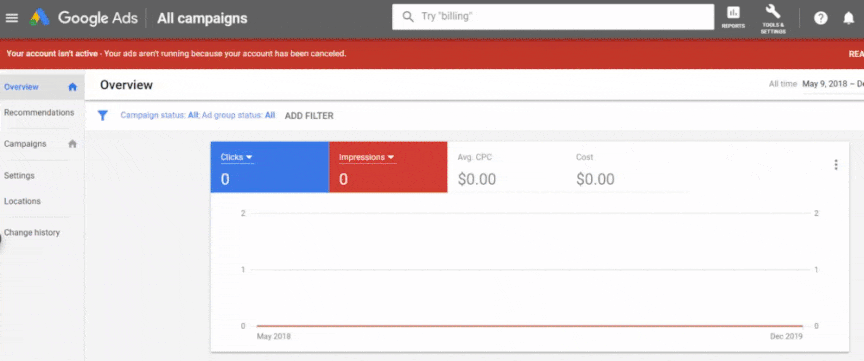Click the blue filter funnel icon
864x361 pixels.
102,115
